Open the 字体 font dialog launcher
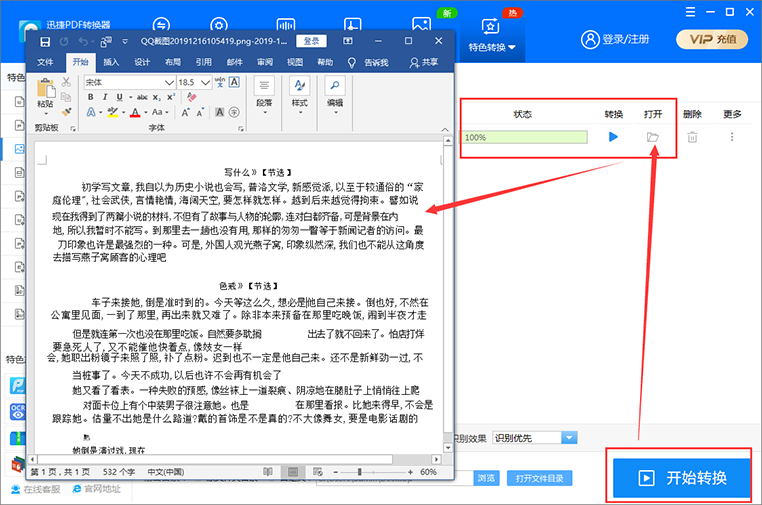The image size is (762, 505). pyautogui.click(x=241, y=128)
